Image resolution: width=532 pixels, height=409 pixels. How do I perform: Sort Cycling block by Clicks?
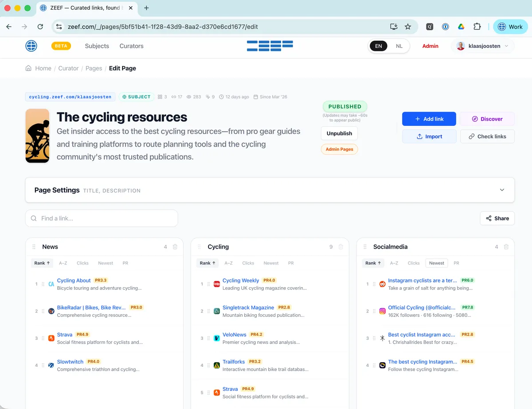pos(248,263)
